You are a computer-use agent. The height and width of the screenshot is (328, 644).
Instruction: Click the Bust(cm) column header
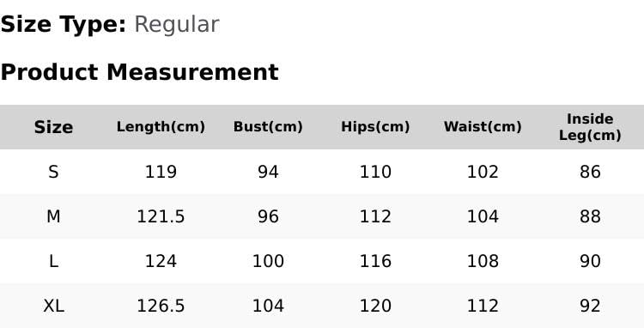coord(268,127)
